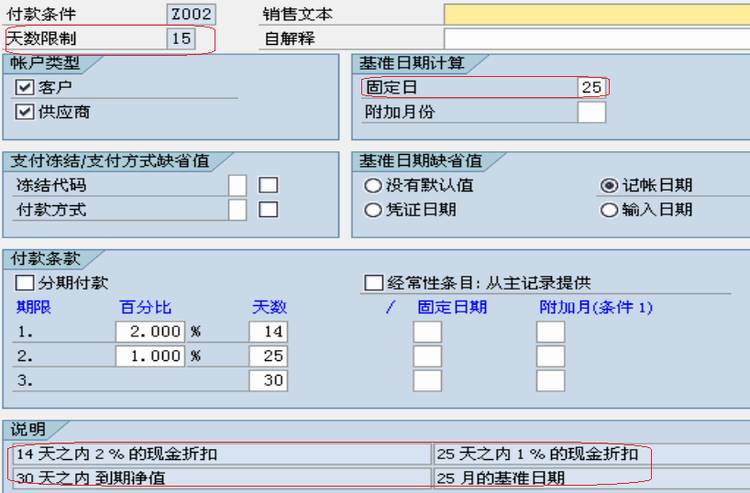This screenshot has height=493, width=750.
Task: Click the 冻结代码 input box
Action: point(237,186)
